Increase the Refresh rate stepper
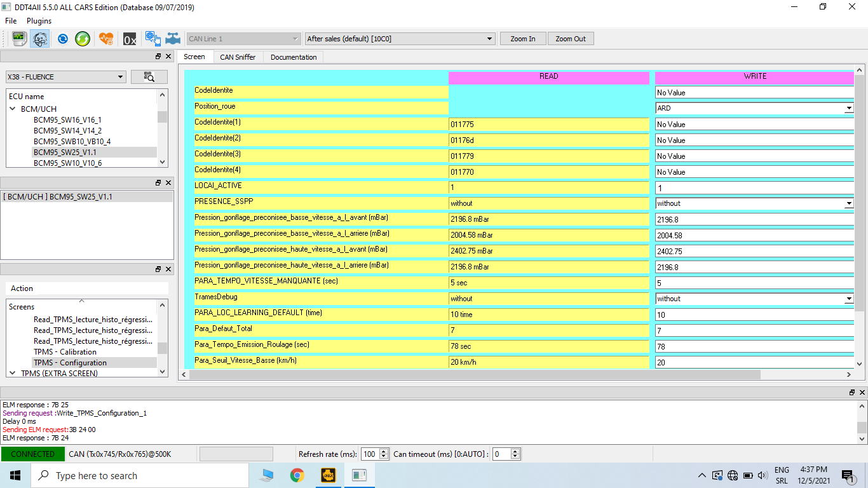Screen dimensions: 868x488 (384, 451)
